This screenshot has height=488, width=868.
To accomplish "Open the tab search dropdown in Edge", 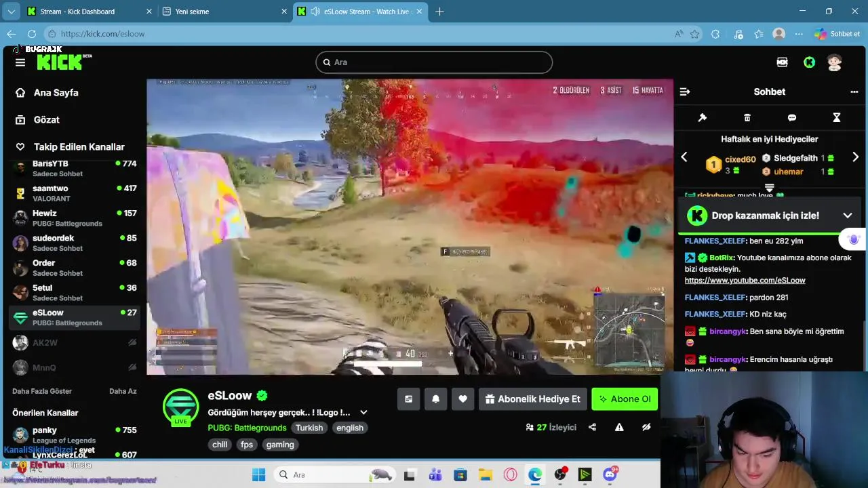I will [12, 12].
